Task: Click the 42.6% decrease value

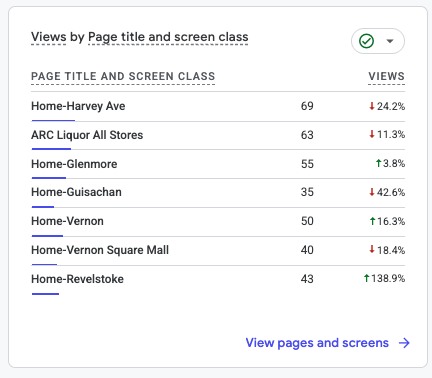Action: click(387, 192)
